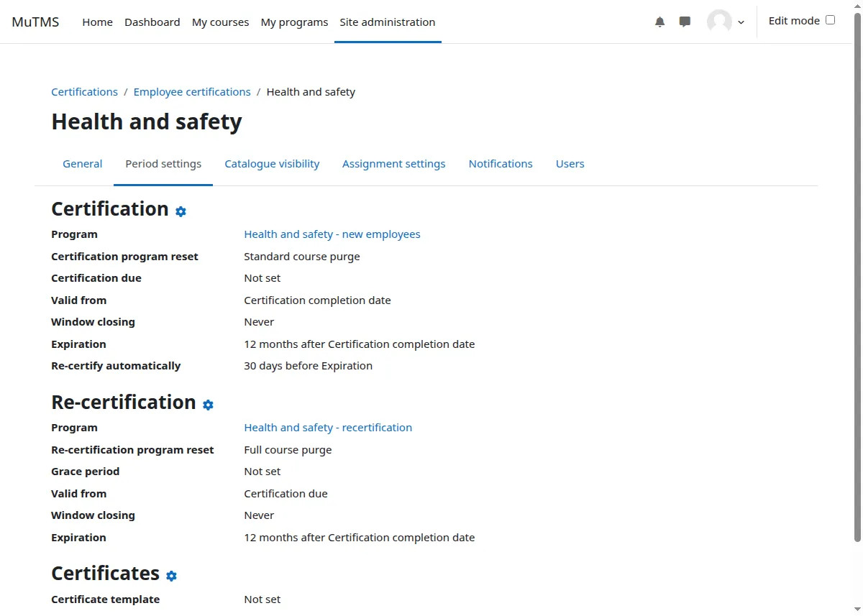Go to Dashboard in the top navigation

tap(152, 22)
